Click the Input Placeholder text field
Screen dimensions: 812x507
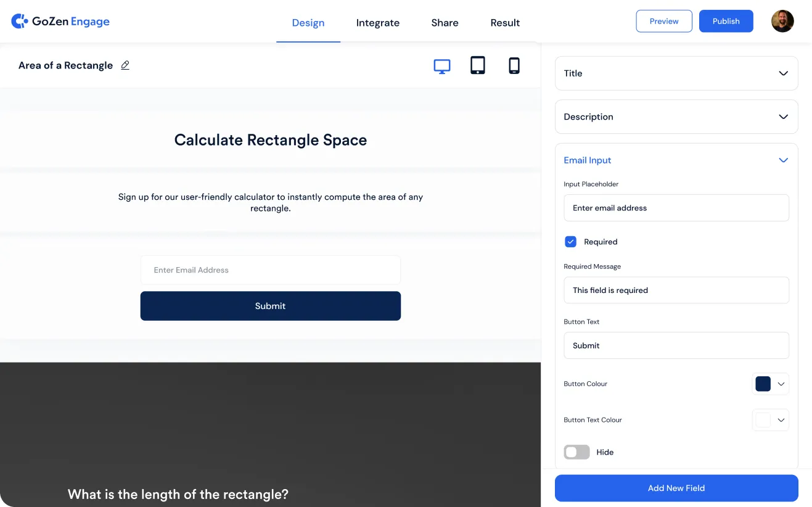676,208
